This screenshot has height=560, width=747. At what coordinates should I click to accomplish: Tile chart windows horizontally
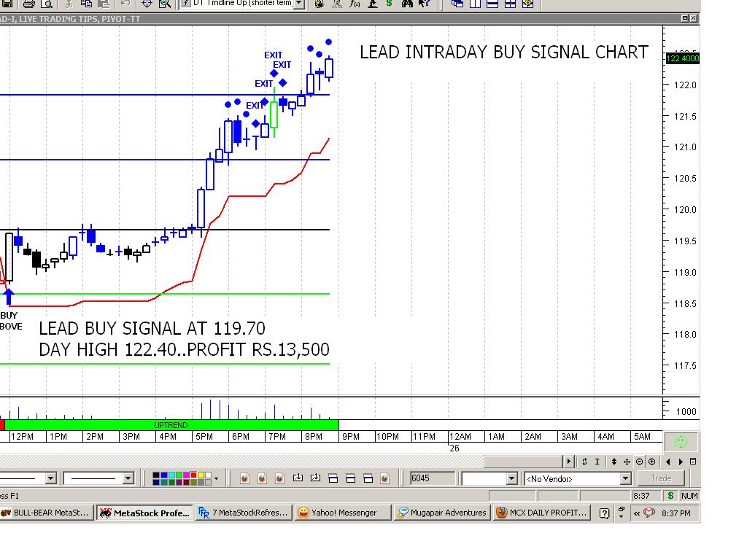tap(492, 4)
